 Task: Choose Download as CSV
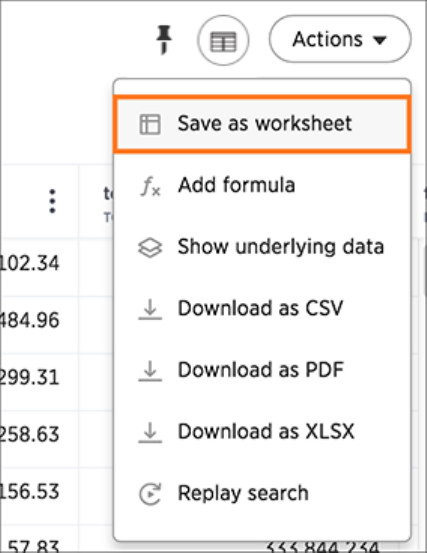point(262,308)
